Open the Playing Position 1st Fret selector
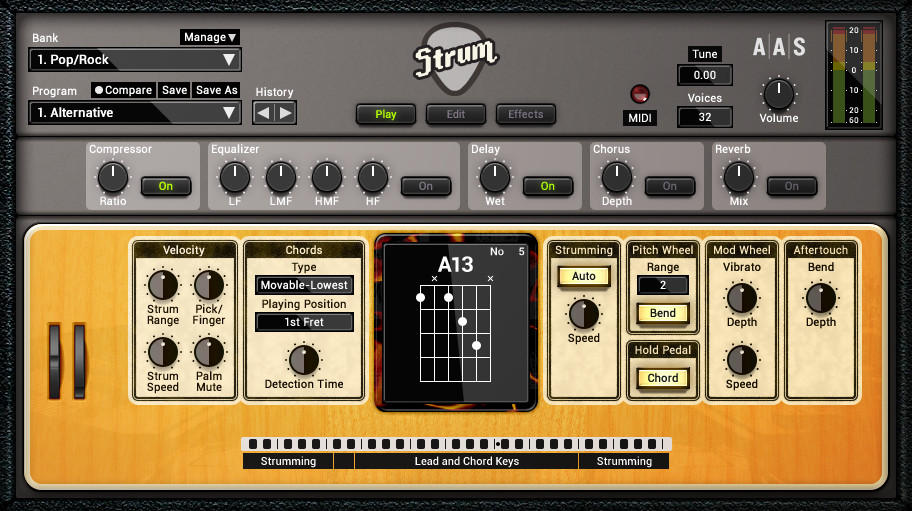The width and height of the screenshot is (912, 511). (x=304, y=322)
